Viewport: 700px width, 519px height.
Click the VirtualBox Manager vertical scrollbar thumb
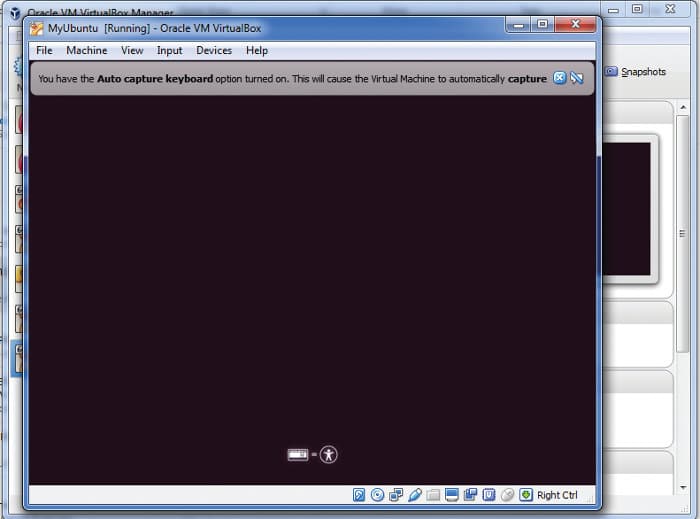682,234
